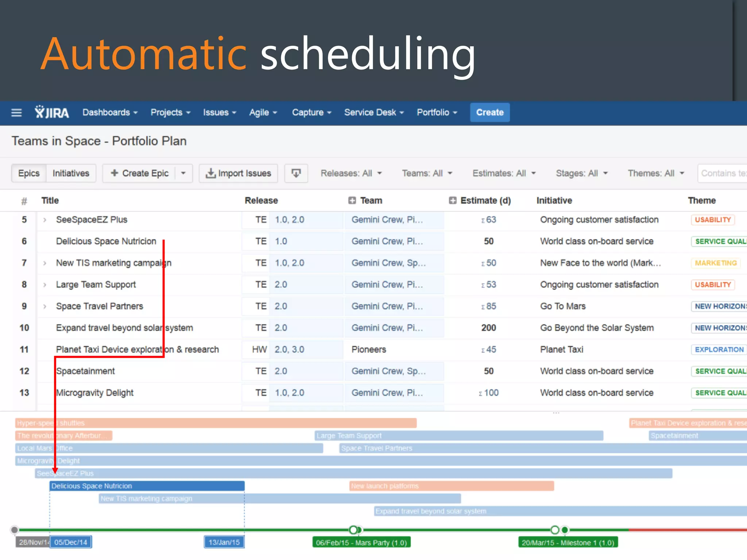Open the Capture menu
Viewport: 747px width, 560px height.
tap(311, 112)
